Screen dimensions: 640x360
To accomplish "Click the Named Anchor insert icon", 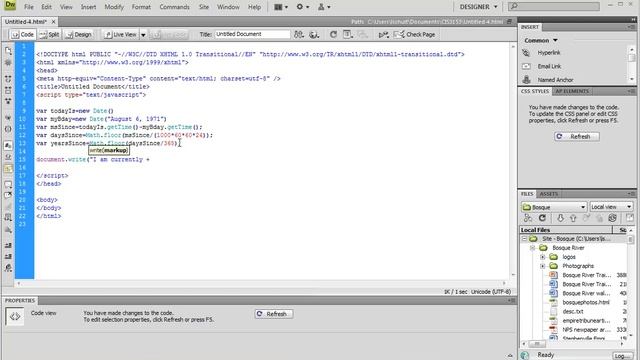I will click(526, 80).
